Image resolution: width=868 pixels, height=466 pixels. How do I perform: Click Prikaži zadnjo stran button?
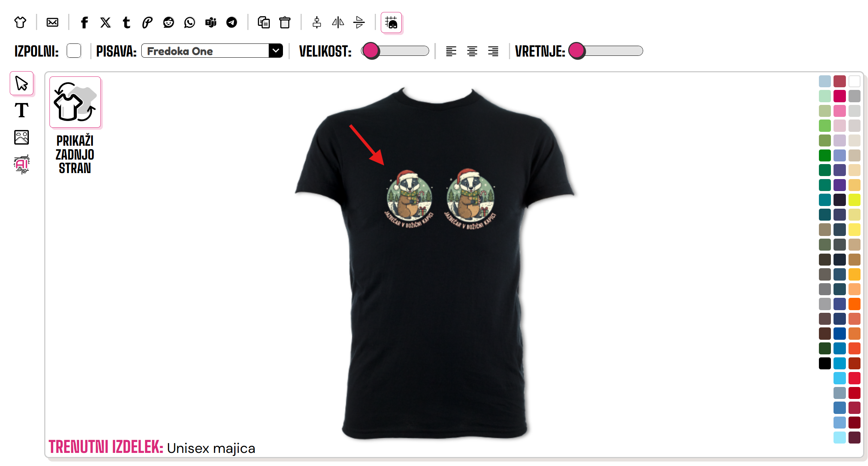pos(75,126)
